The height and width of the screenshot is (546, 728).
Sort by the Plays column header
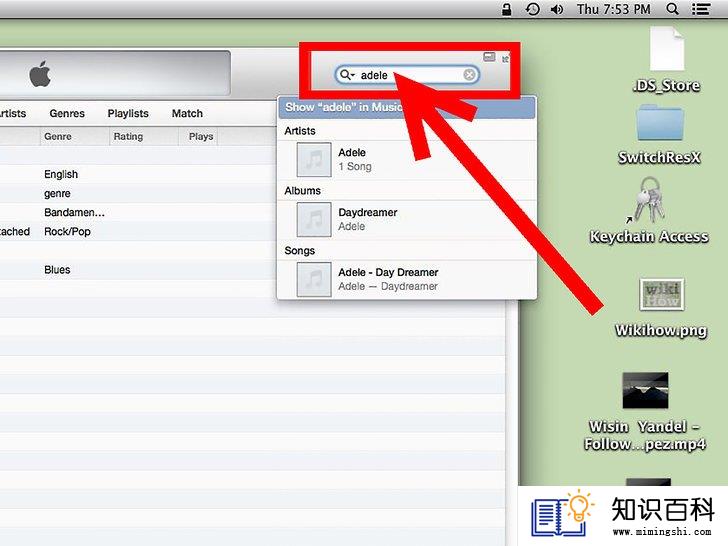[x=199, y=136]
